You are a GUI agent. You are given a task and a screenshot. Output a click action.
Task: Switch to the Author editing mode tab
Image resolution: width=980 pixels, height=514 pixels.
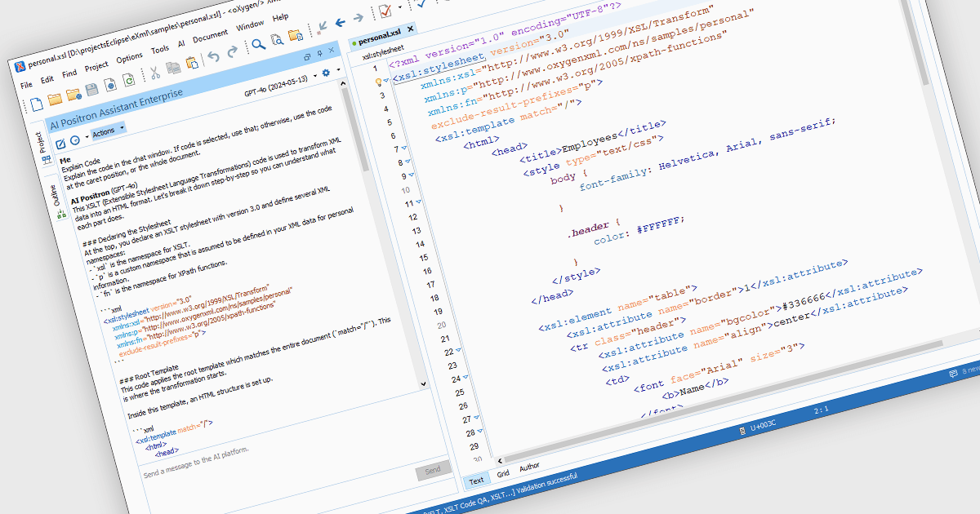click(x=529, y=467)
